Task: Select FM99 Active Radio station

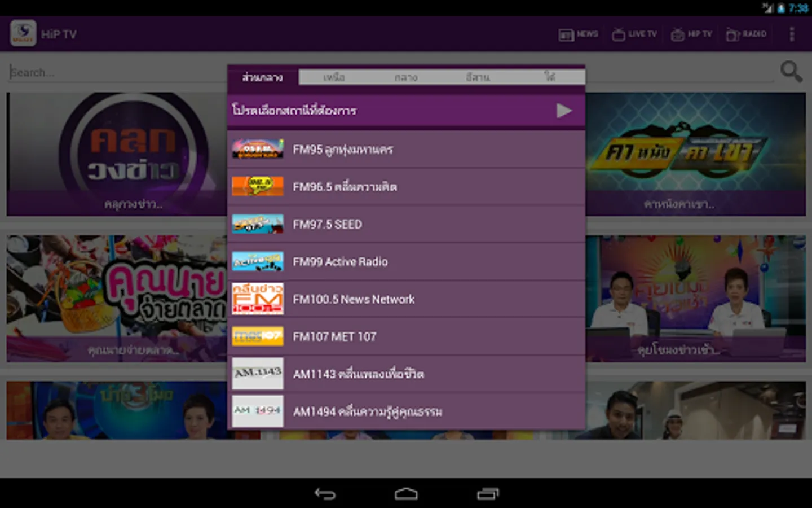Action: click(406, 261)
